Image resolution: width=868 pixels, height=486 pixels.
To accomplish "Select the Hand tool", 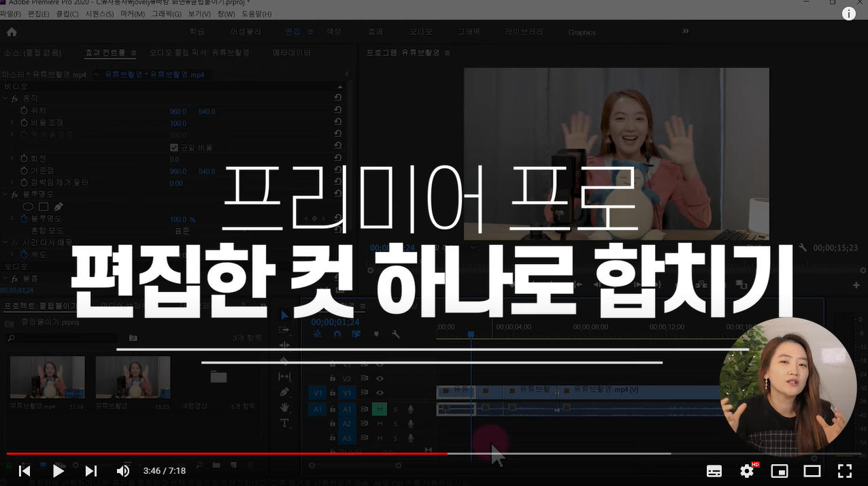I will [x=284, y=408].
